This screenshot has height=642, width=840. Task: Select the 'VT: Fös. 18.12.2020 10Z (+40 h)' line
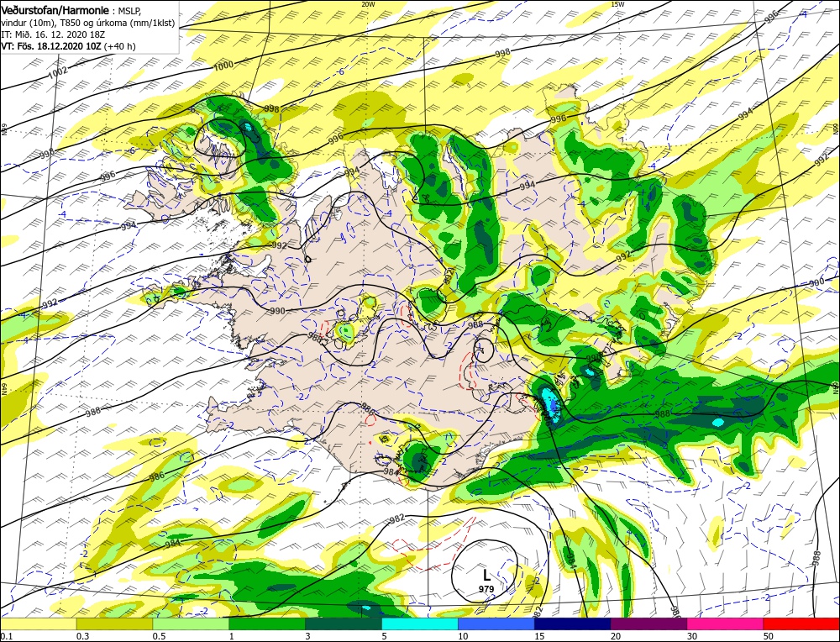click(69, 46)
